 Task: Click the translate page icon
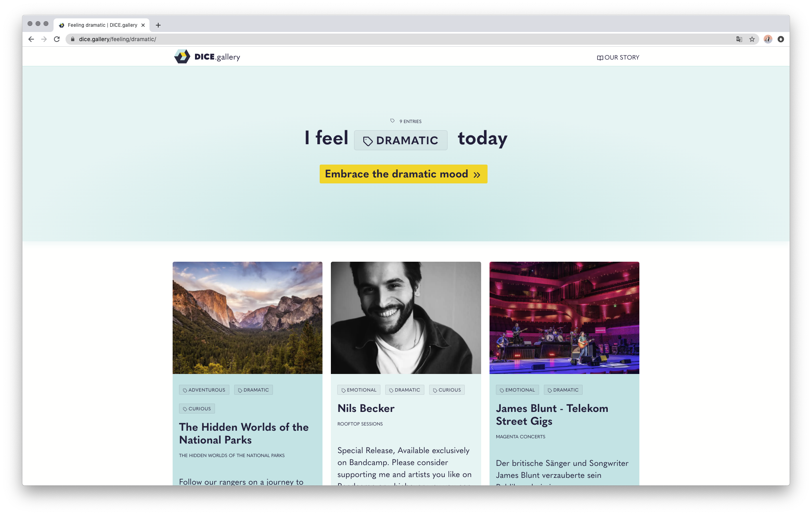pyautogui.click(x=739, y=39)
